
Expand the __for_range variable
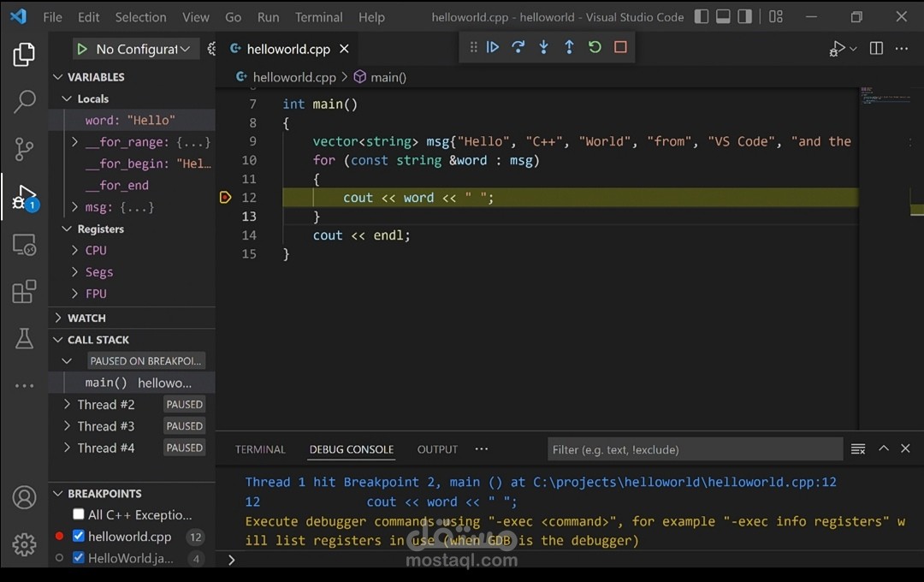pos(74,142)
